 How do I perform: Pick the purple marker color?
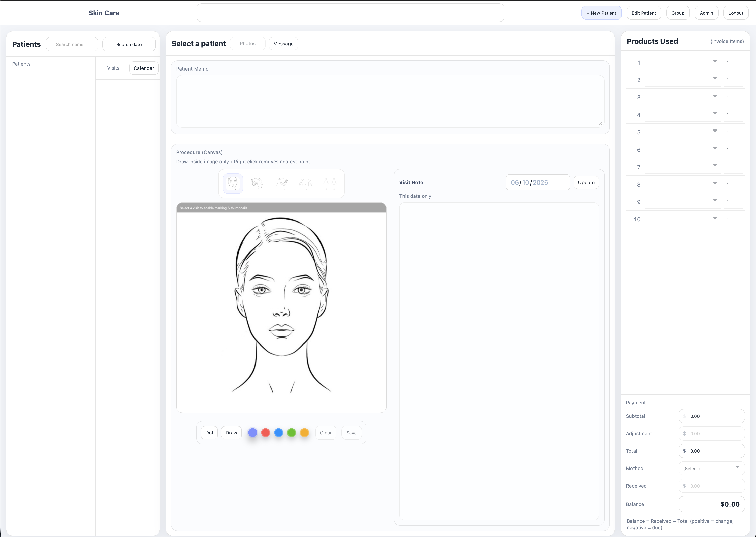[253, 432]
